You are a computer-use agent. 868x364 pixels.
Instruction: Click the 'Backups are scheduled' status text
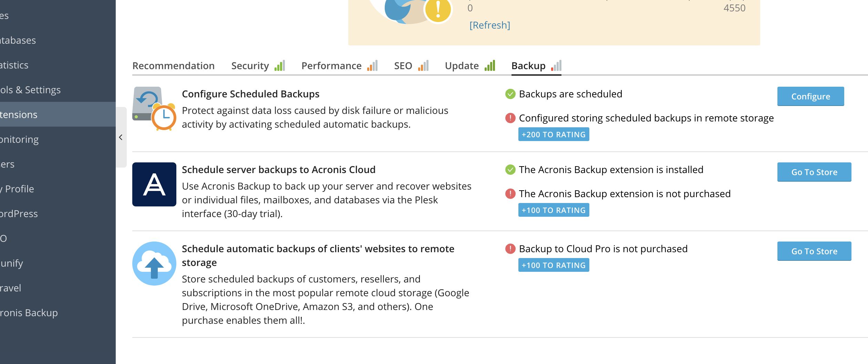coord(570,94)
